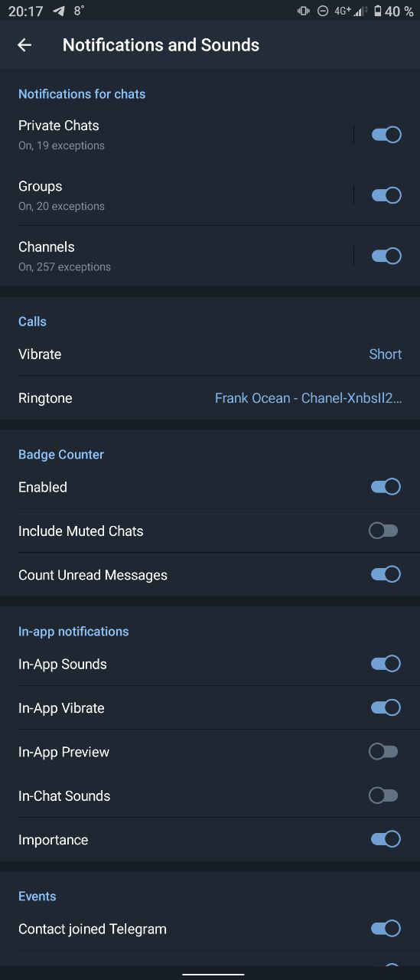420x980 pixels.
Task: Toggle Count Unread Messages switch
Action: pos(386,574)
